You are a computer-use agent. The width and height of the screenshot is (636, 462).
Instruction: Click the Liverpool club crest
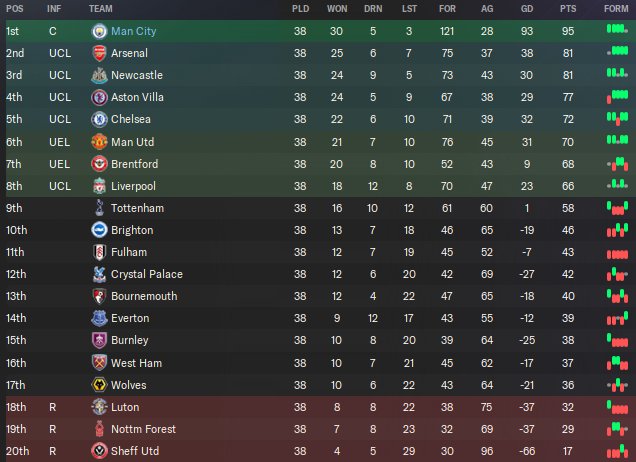tap(99, 186)
